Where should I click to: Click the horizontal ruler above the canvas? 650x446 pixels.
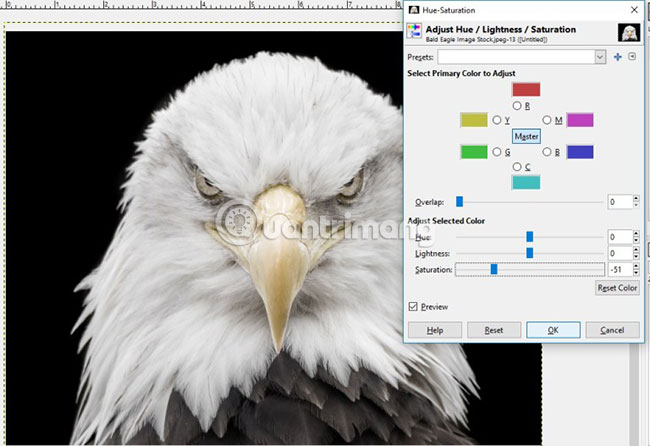(x=201, y=5)
